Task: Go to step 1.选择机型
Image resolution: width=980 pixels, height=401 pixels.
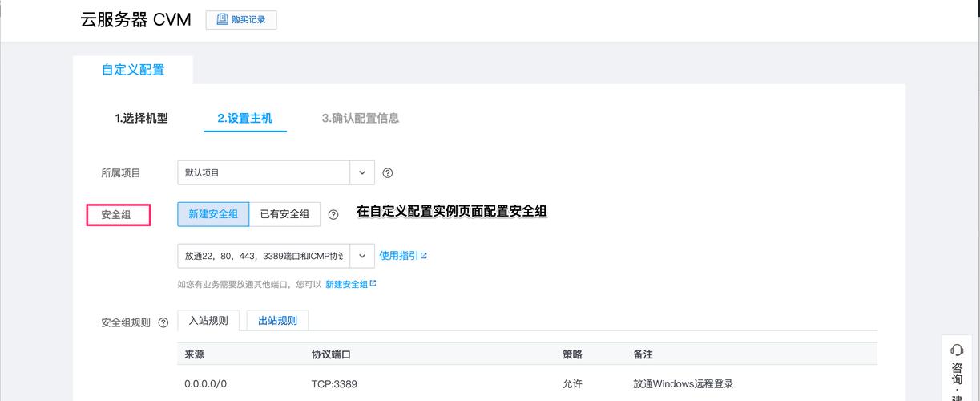Action: point(141,118)
